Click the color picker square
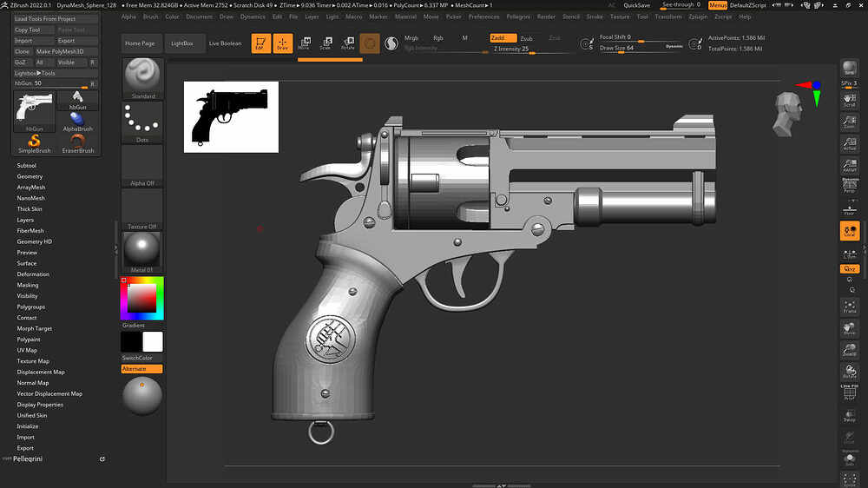Image resolution: width=868 pixels, height=488 pixels. tap(141, 299)
